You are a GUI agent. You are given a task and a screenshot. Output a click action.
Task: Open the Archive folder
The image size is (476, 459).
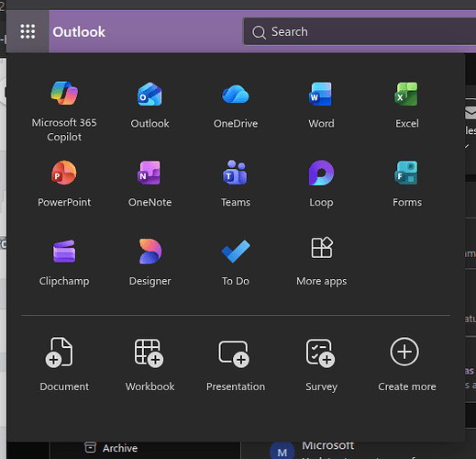[x=111, y=448]
